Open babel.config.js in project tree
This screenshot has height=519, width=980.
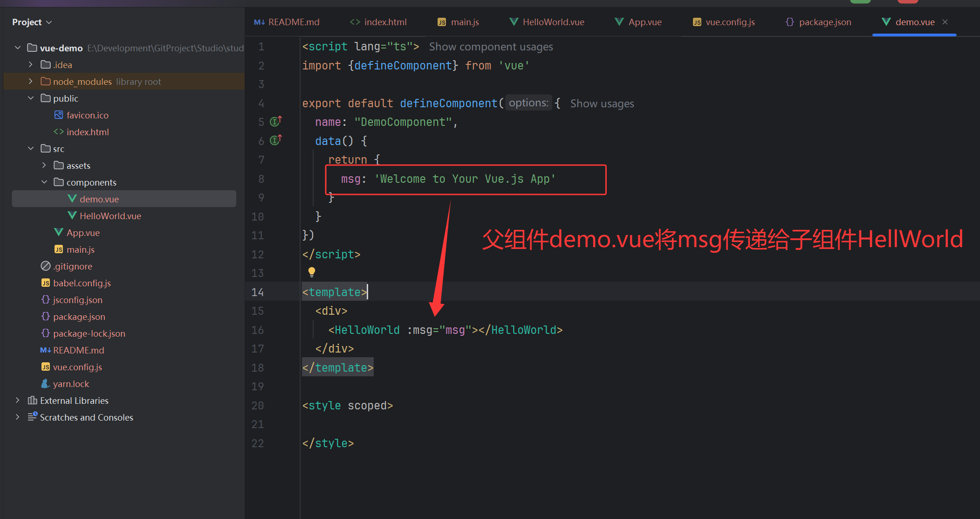[82, 283]
